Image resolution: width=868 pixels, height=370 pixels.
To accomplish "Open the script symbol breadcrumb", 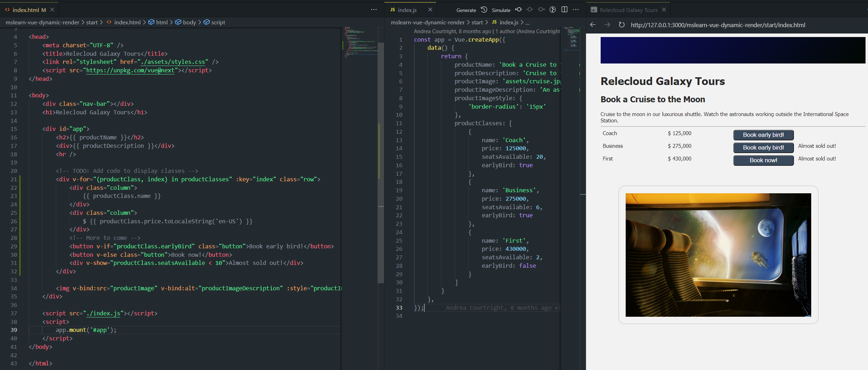I will [214, 22].
